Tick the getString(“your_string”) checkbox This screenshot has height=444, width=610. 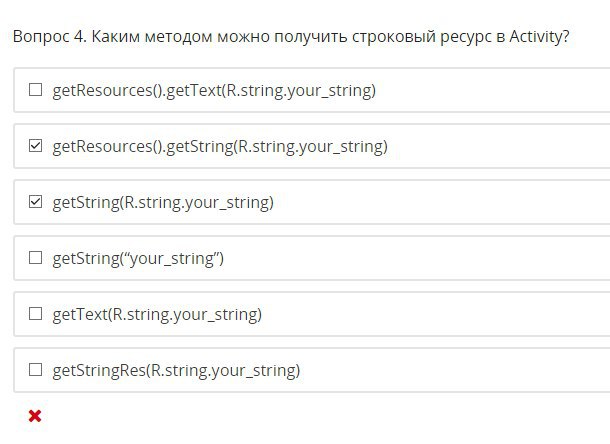coord(35,258)
